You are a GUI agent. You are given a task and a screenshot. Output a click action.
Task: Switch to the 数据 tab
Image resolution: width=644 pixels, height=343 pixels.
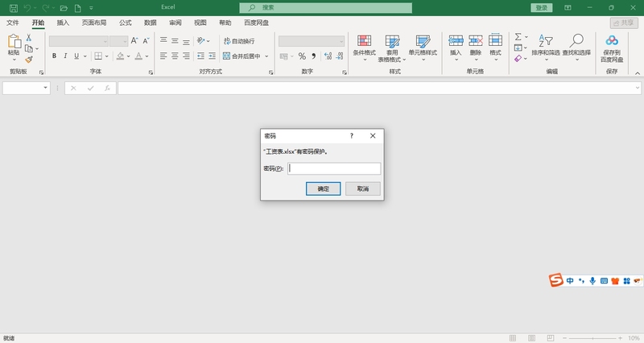pos(151,23)
